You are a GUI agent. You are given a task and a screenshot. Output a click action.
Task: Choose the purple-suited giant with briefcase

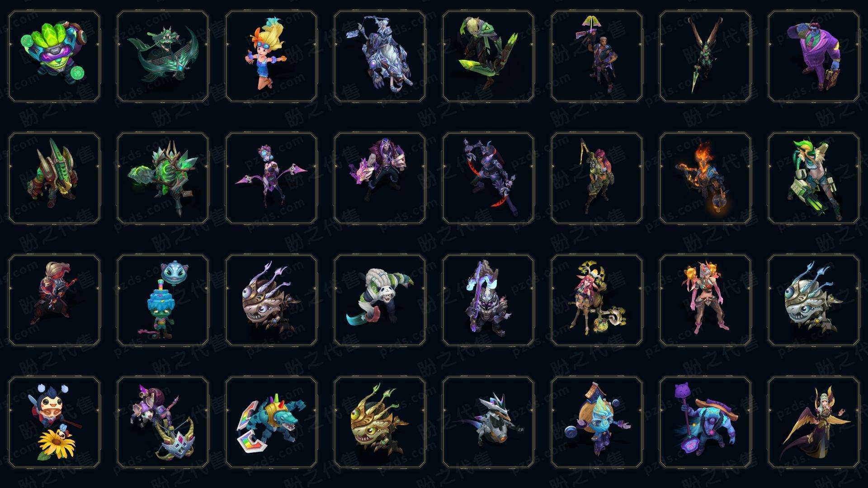point(814,56)
